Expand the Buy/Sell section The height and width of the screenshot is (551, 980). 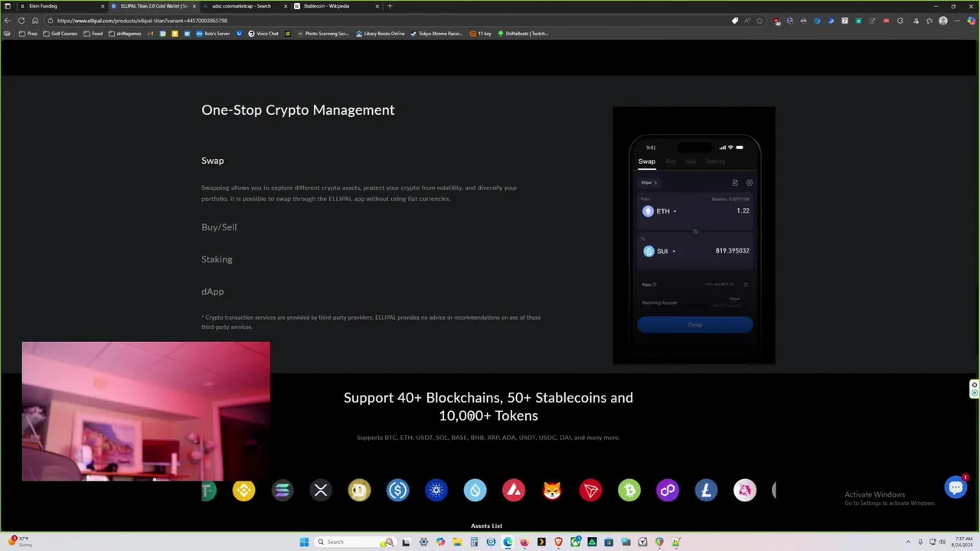pos(219,227)
